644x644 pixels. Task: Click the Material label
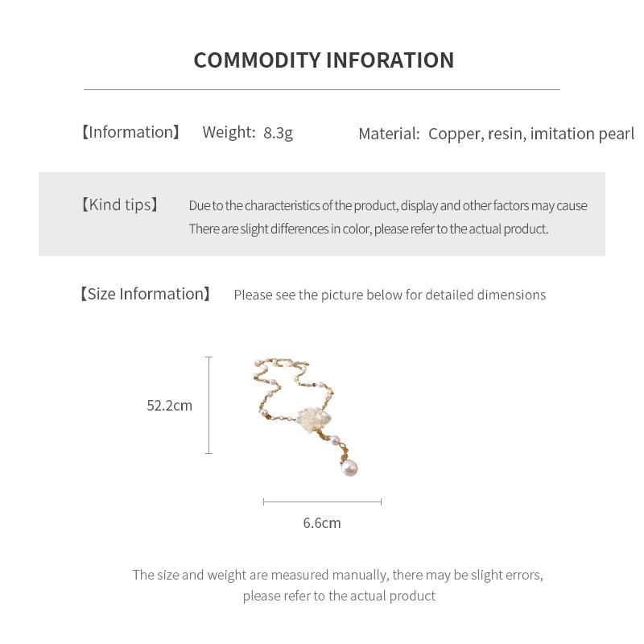[x=389, y=134]
